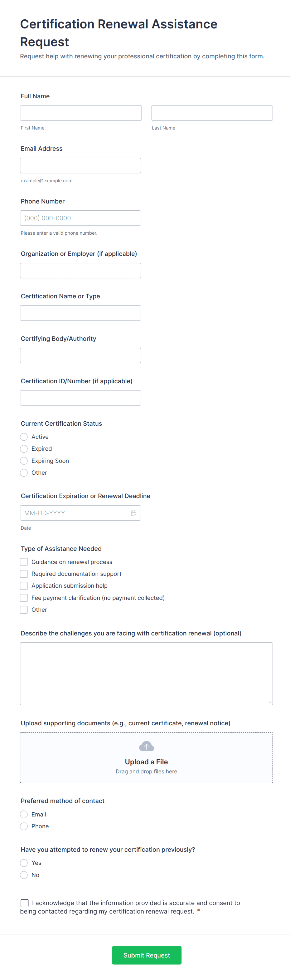This screenshot has height=980, width=290.
Task: Enable Application submission help
Action: pyautogui.click(x=24, y=586)
